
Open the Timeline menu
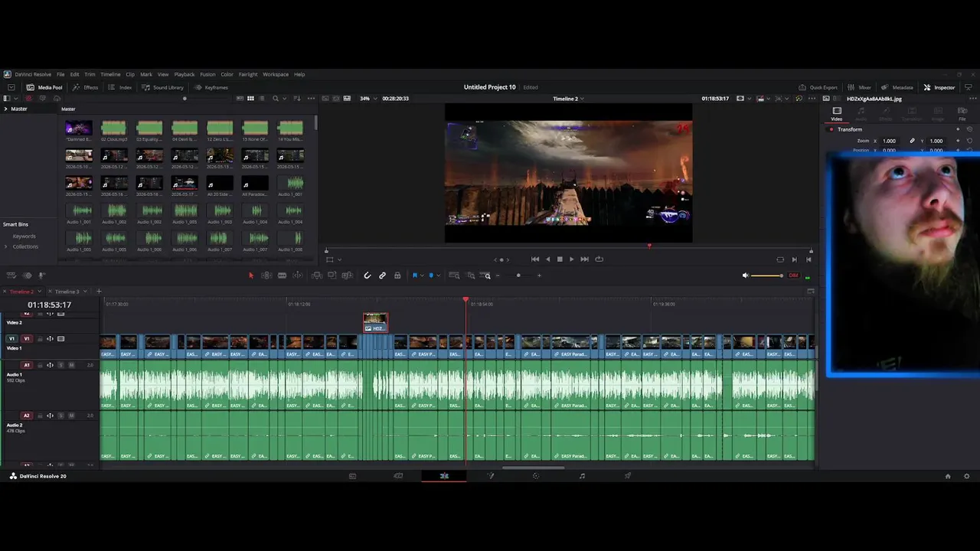point(110,74)
